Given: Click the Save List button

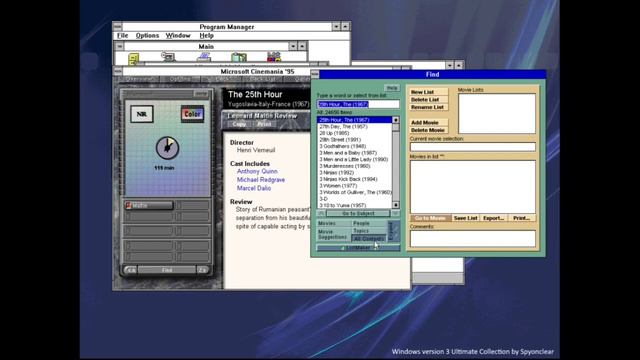Looking at the screenshot, I should [465, 218].
